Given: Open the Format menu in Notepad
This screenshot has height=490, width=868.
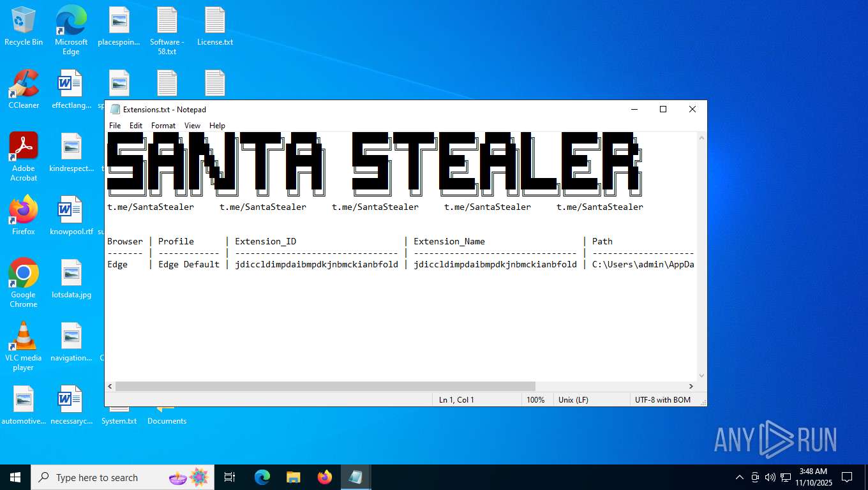Looking at the screenshot, I should point(163,126).
